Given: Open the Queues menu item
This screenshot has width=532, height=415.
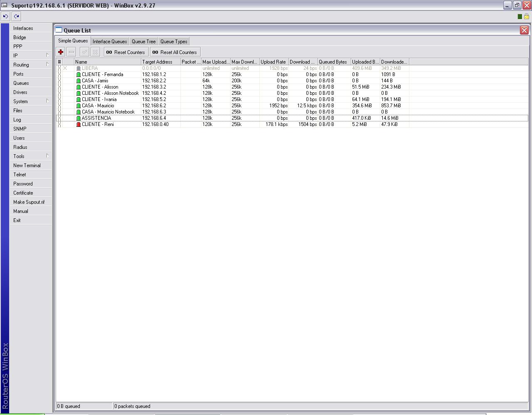Looking at the screenshot, I should pos(31,83).
